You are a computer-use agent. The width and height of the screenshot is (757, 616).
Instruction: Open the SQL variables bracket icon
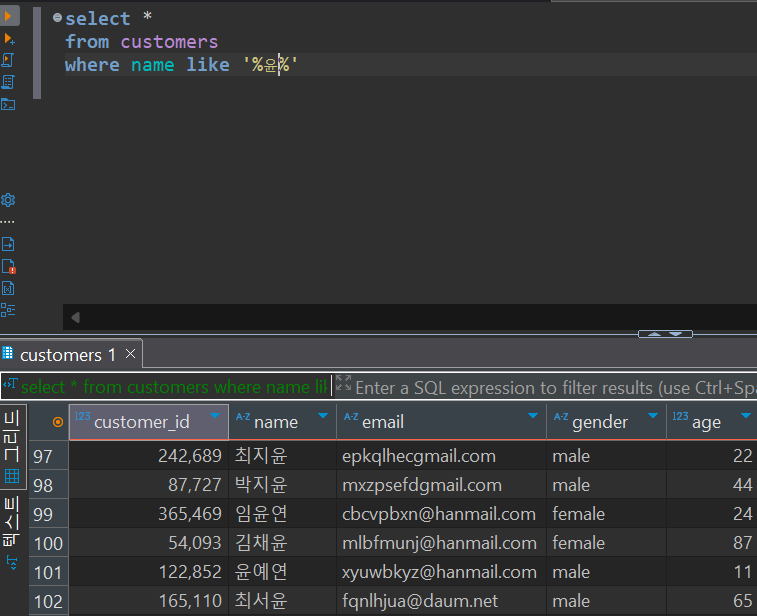[x=8, y=288]
